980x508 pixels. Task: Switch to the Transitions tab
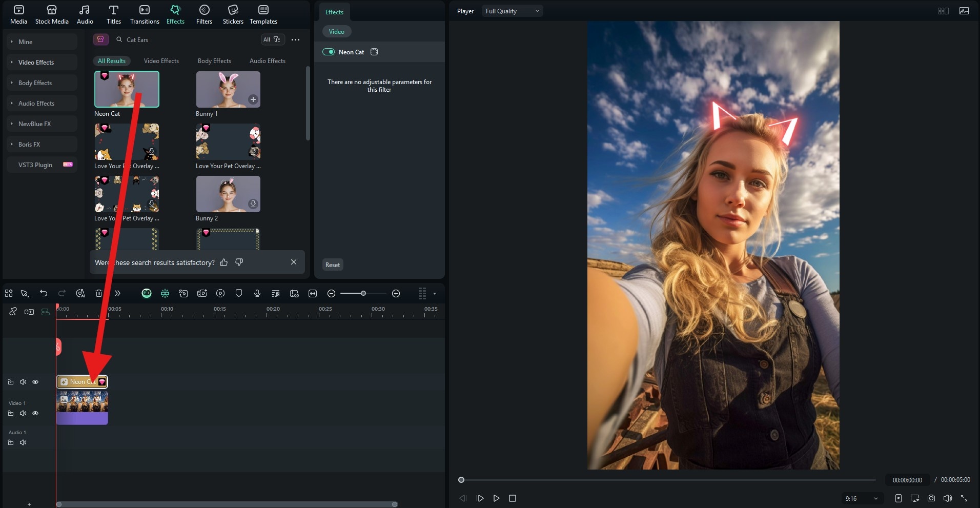[145, 14]
